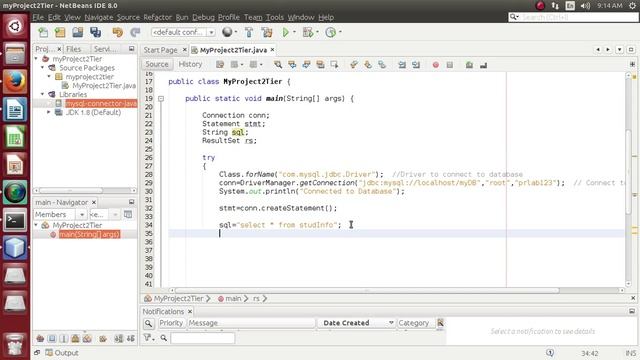Click the editor horizontal scrollbar
The image size is (640, 360).
coord(367,290)
